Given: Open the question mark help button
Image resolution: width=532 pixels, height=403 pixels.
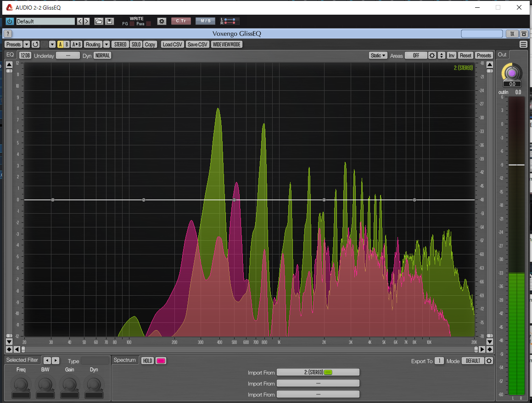Looking at the screenshot, I should (x=8, y=33).
